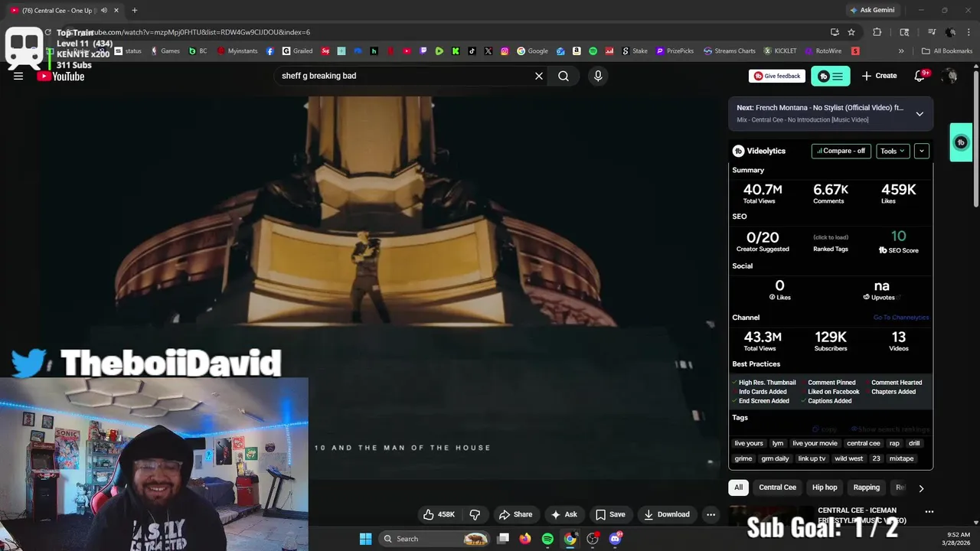This screenshot has height=551, width=980.
Task: Click the Give feedback button
Action: click(x=777, y=76)
